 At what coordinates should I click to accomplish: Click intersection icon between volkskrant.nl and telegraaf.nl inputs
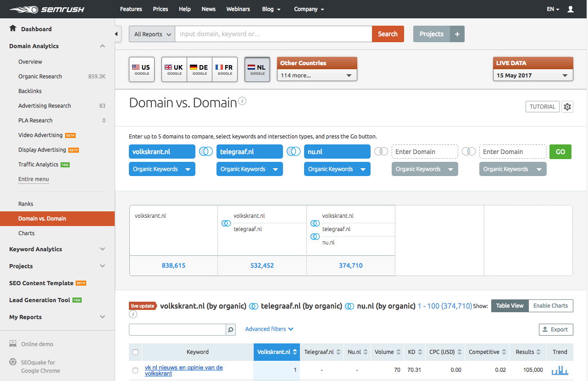point(206,151)
